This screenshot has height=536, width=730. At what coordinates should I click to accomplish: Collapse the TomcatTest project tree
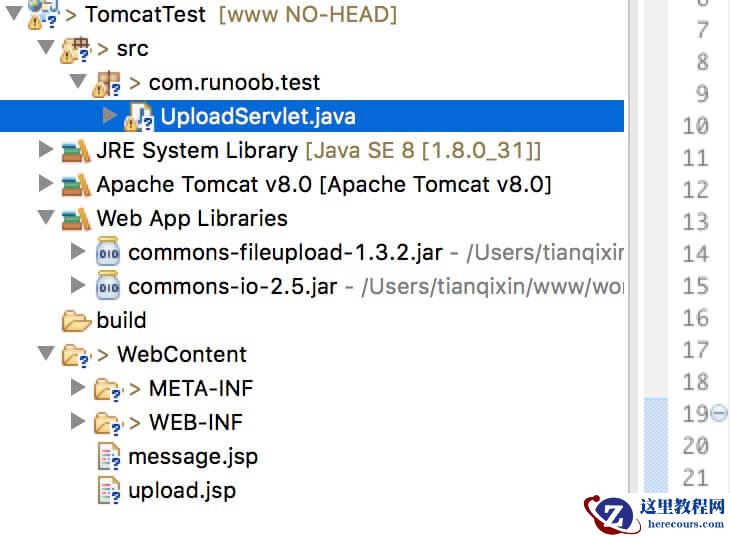pyautogui.click(x=13, y=14)
